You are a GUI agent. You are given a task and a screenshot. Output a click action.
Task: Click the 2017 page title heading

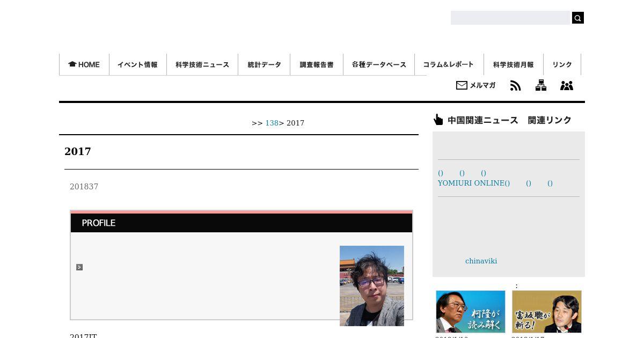tap(78, 151)
